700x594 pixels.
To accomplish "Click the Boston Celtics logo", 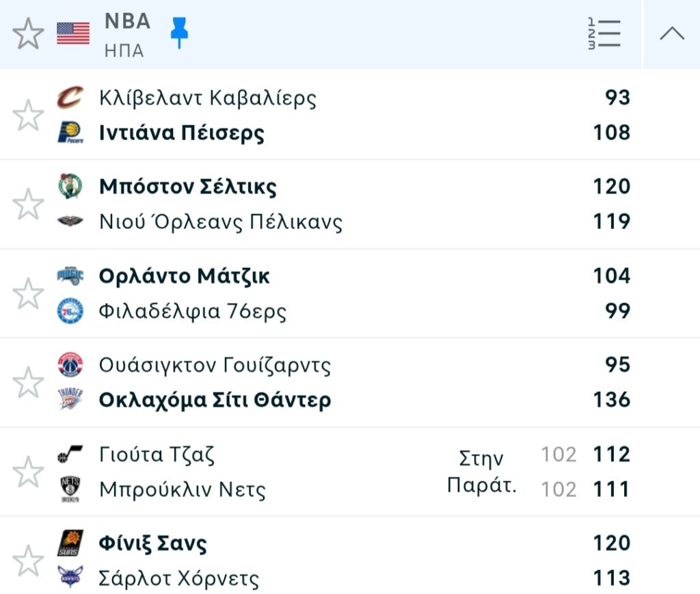I will (x=70, y=187).
